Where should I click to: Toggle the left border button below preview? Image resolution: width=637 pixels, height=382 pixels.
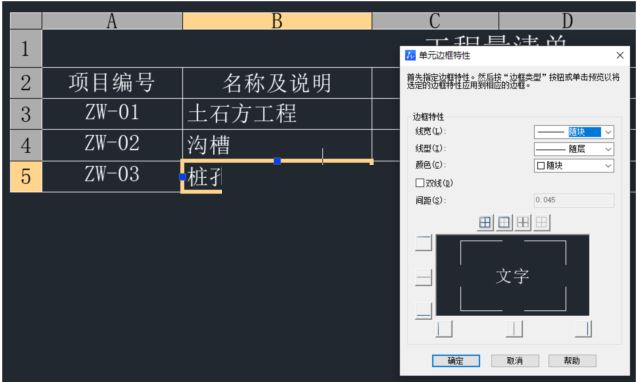[x=444, y=330]
